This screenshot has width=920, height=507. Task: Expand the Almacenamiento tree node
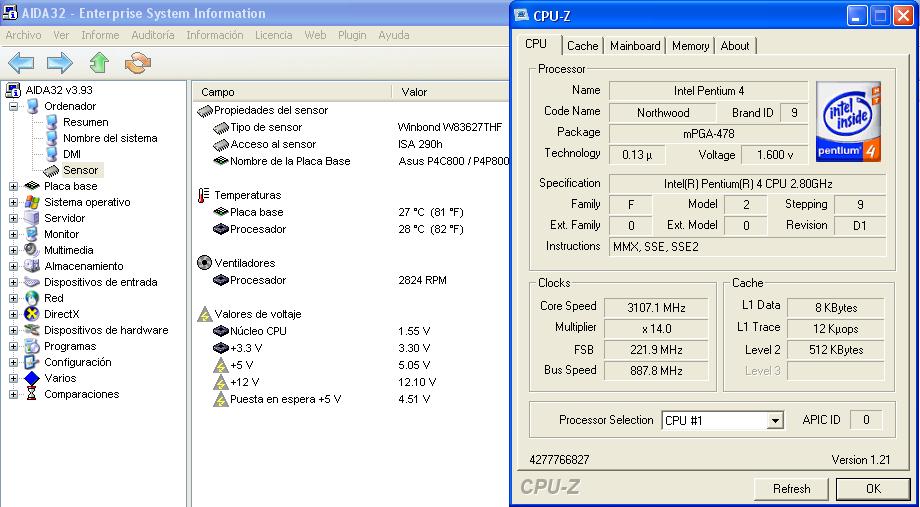pyautogui.click(x=13, y=266)
